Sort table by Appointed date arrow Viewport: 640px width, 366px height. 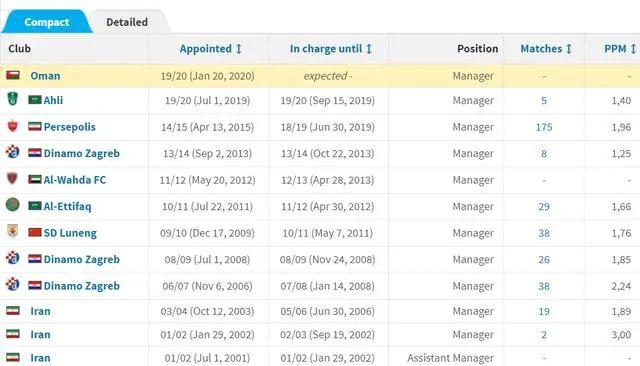coord(239,49)
